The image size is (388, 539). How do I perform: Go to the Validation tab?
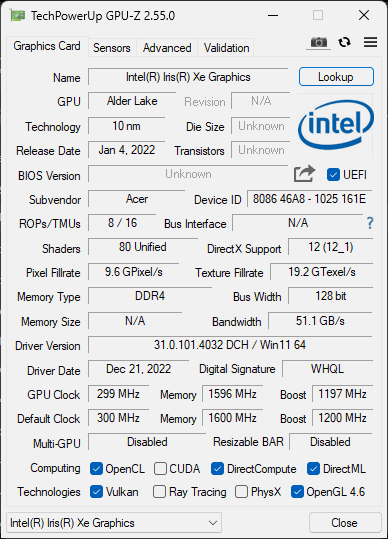226,48
